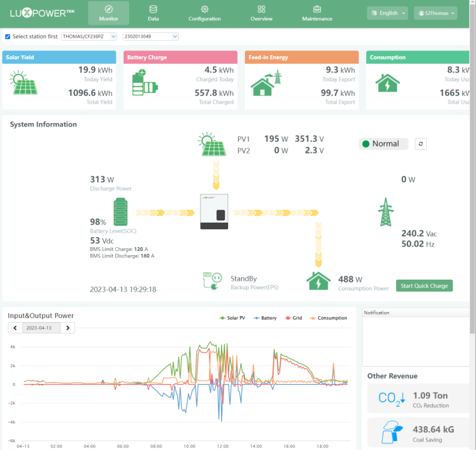This screenshot has height=450, width=476.
Task: Click the battery icon in System Information
Action: (x=121, y=211)
